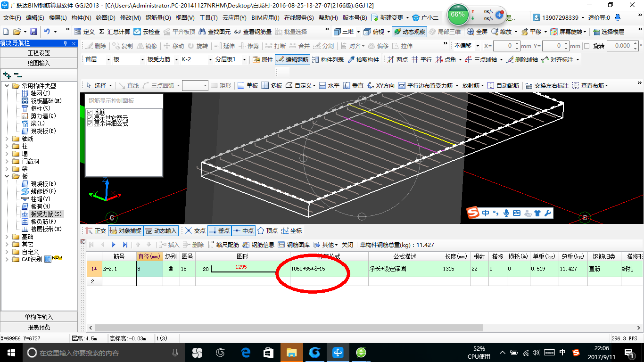Click 全屏 full screen icon

tap(477, 32)
